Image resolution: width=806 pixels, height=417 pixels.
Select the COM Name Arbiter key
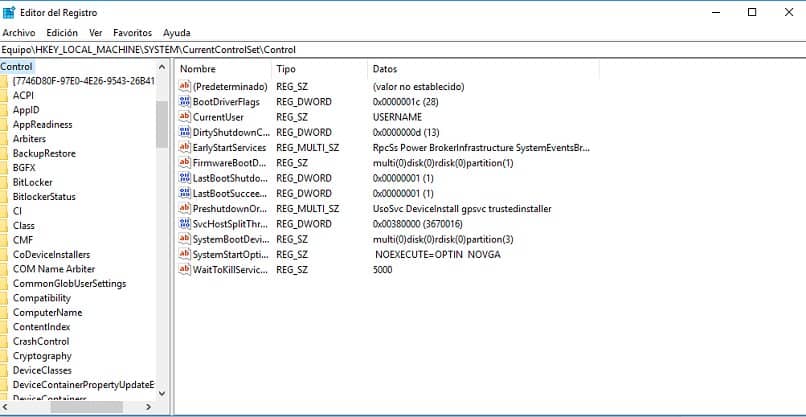click(x=54, y=269)
